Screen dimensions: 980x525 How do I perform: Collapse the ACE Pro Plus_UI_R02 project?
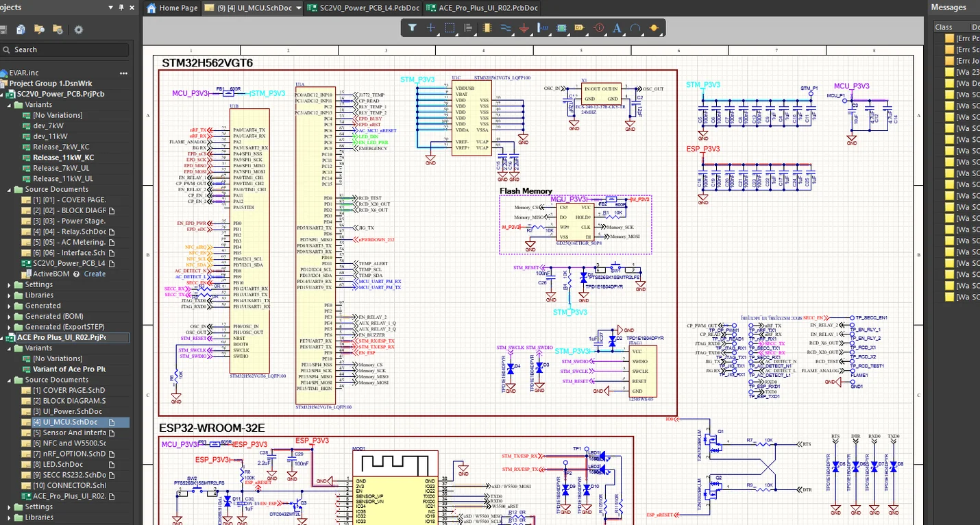pos(3,337)
